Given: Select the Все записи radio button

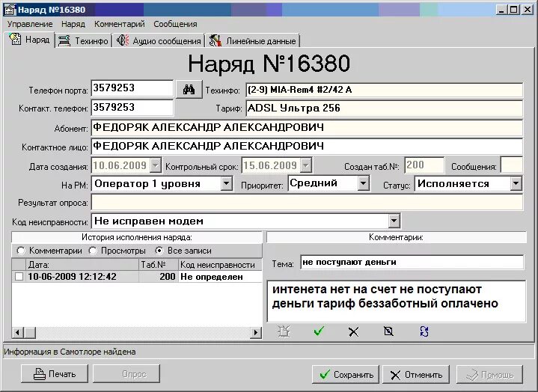Looking at the screenshot, I should [159, 251].
